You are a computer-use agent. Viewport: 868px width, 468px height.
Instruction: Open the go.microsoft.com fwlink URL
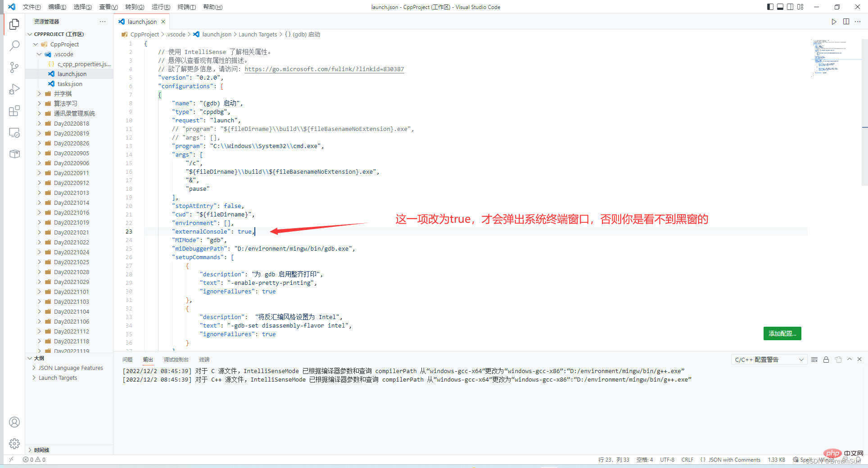324,69
